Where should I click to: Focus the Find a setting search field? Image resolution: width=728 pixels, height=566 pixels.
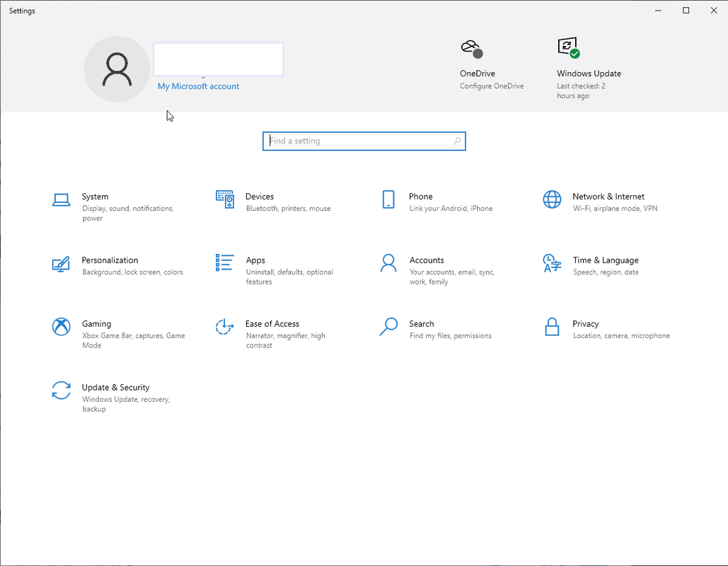point(364,141)
